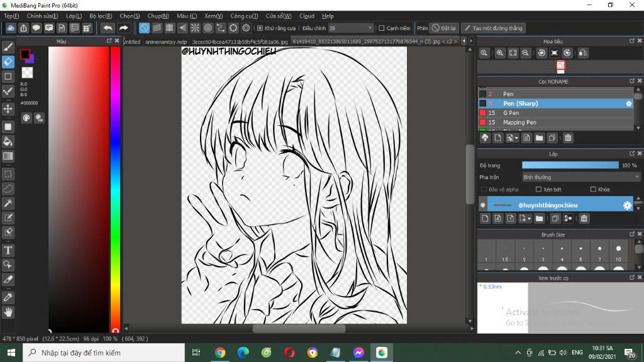The image size is (644, 362).
Task: Open the cloud save icon in toolbar
Action: (x=11, y=28)
